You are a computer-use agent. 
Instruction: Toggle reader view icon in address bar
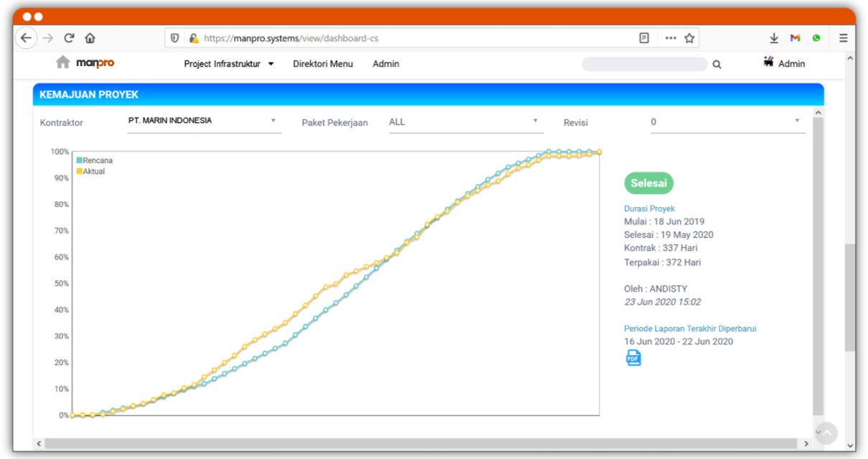(x=644, y=38)
